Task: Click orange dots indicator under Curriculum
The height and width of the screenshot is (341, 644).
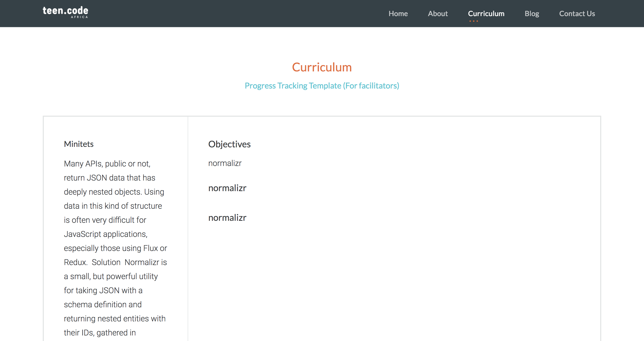Action: coord(473,21)
